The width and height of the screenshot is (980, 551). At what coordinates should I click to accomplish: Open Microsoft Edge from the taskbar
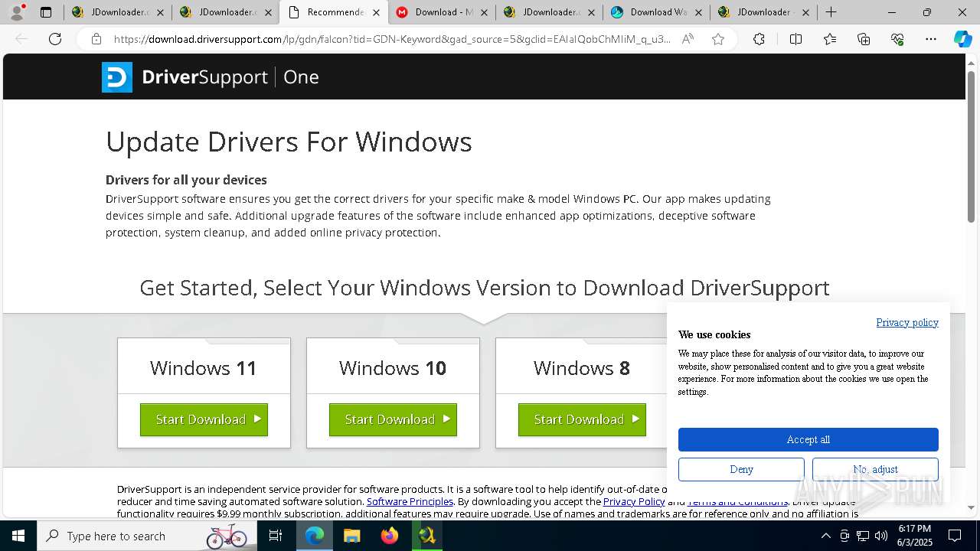315,536
